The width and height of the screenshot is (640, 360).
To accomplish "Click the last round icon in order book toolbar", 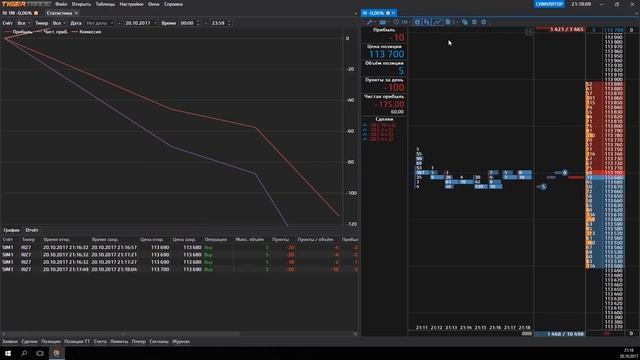I will [x=484, y=22].
